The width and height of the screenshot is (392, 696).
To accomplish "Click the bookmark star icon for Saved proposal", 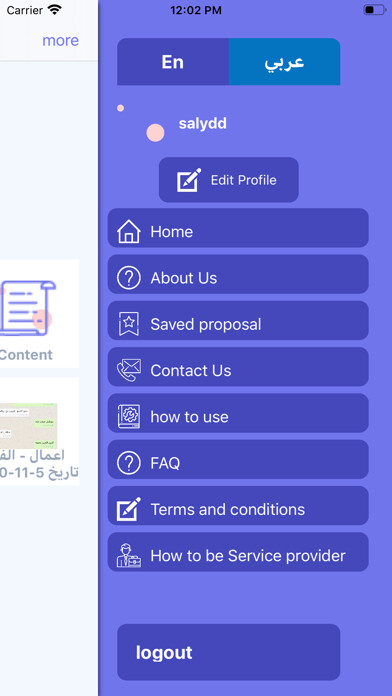I will pos(129,324).
